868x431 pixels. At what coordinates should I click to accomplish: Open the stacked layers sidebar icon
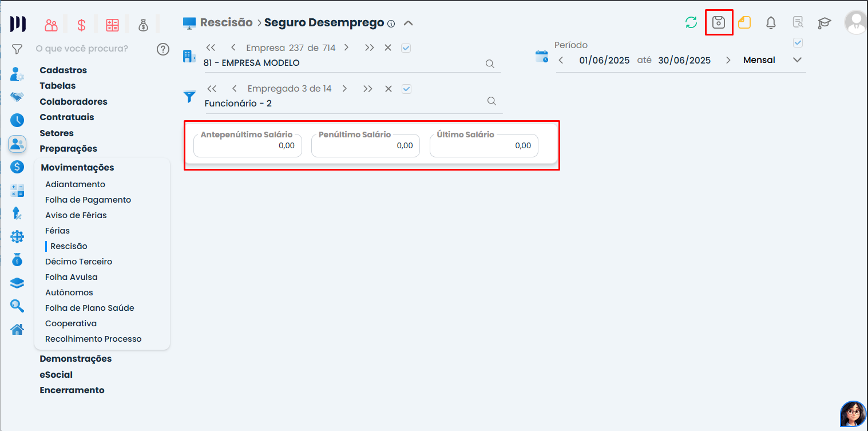17,283
